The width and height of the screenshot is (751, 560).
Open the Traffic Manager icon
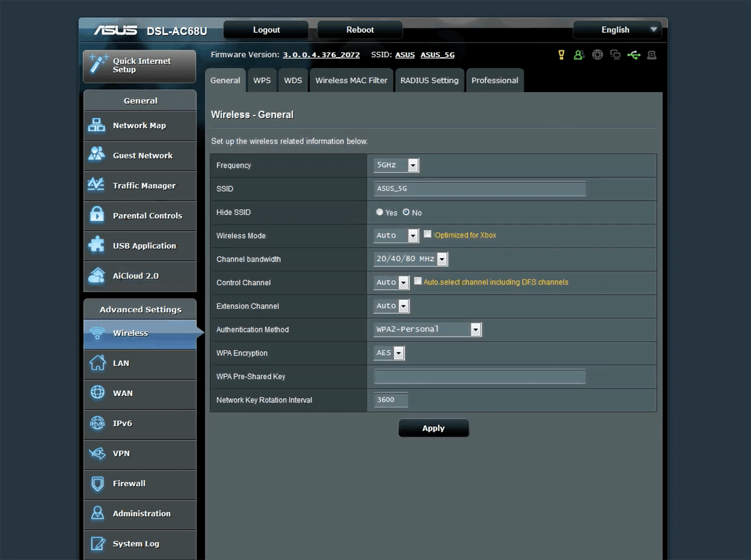coord(97,185)
